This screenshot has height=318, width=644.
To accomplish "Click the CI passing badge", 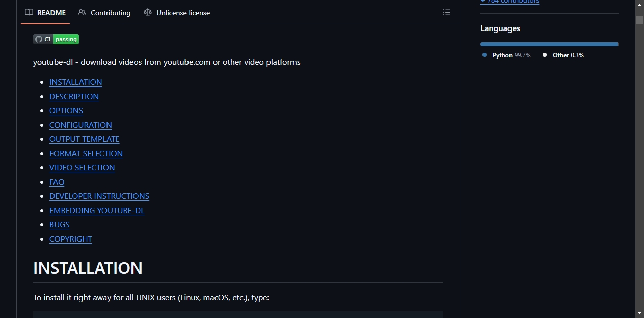I will click(56, 39).
